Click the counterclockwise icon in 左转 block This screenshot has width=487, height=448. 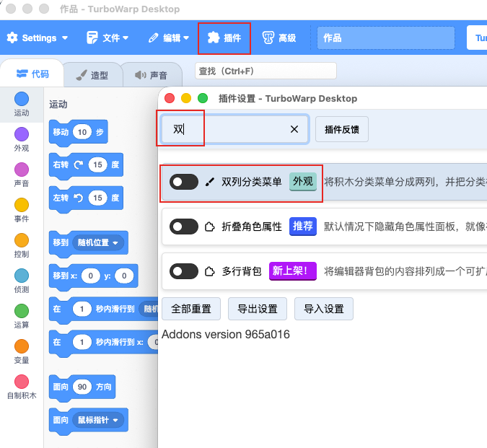tap(79, 198)
